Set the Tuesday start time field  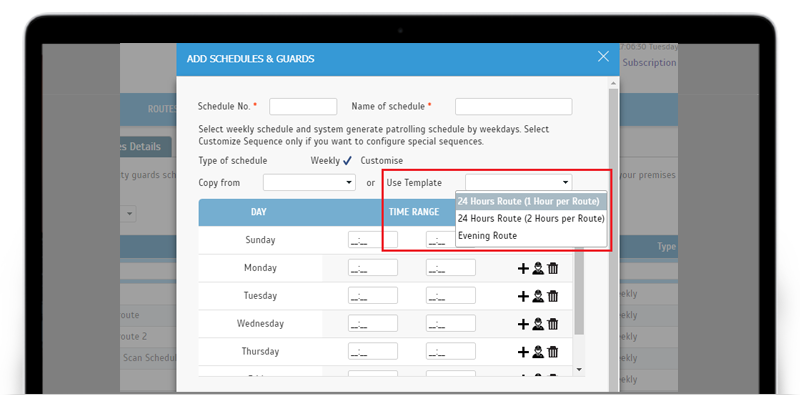[x=373, y=296]
